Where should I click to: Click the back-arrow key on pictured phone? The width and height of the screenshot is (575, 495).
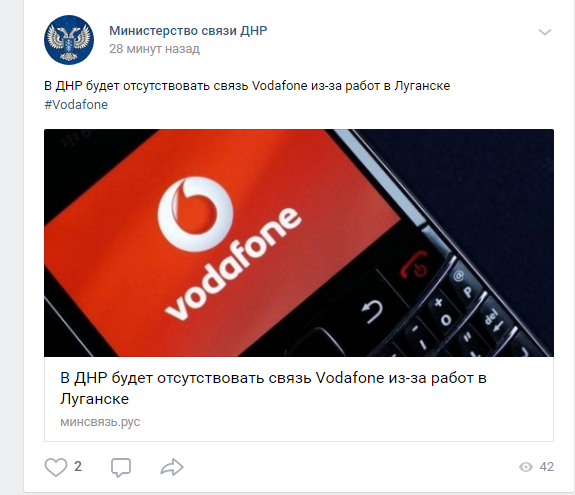[372, 311]
